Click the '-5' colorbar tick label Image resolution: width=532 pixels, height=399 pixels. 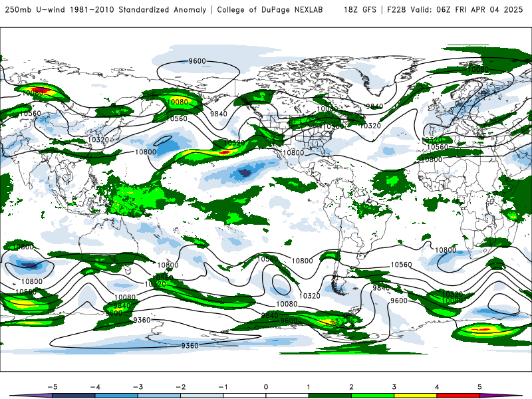tap(53, 387)
